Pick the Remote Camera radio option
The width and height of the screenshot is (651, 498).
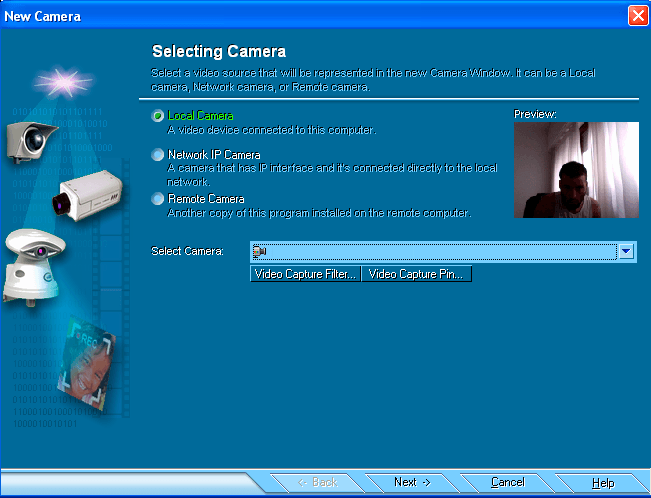click(157, 199)
